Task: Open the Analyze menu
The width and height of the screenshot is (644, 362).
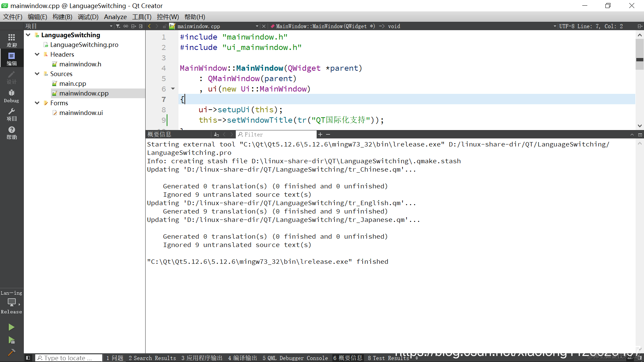Action: (x=115, y=17)
